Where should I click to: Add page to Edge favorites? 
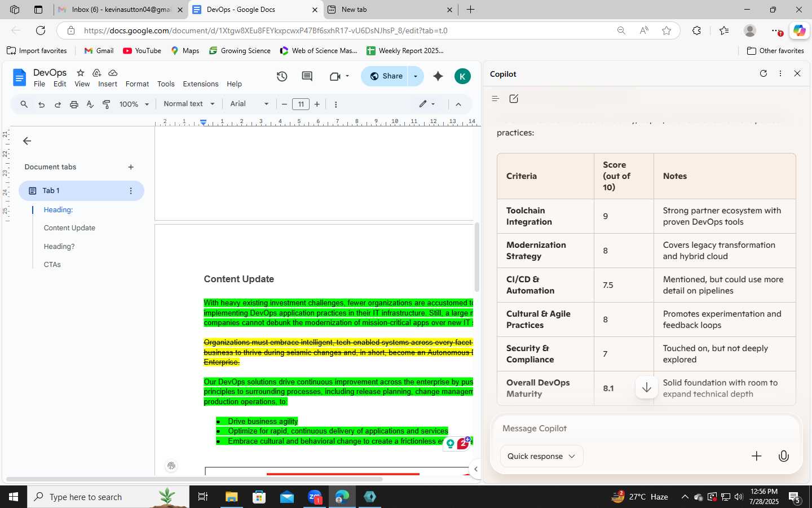coord(667,30)
